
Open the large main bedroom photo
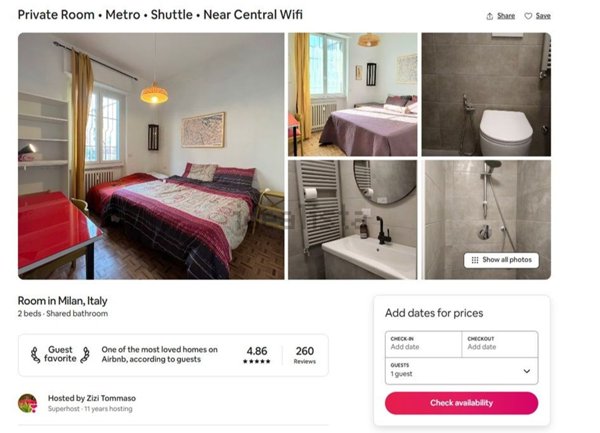[x=151, y=156]
